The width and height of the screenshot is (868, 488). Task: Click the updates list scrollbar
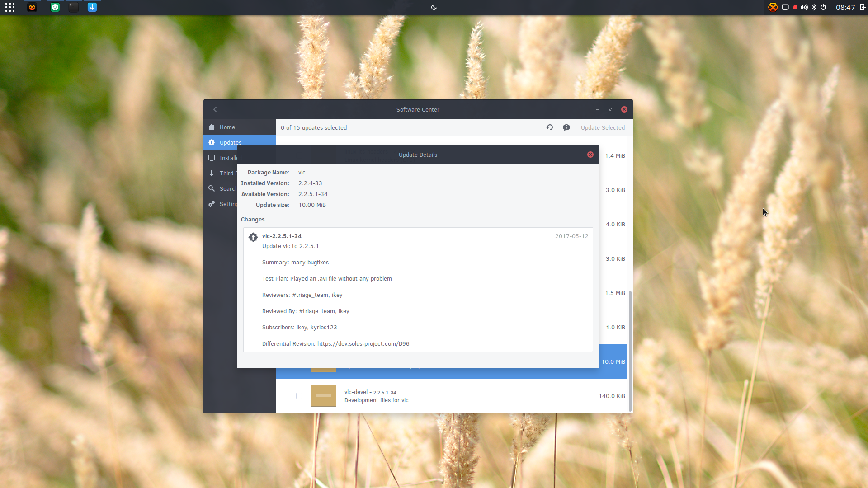point(630,351)
